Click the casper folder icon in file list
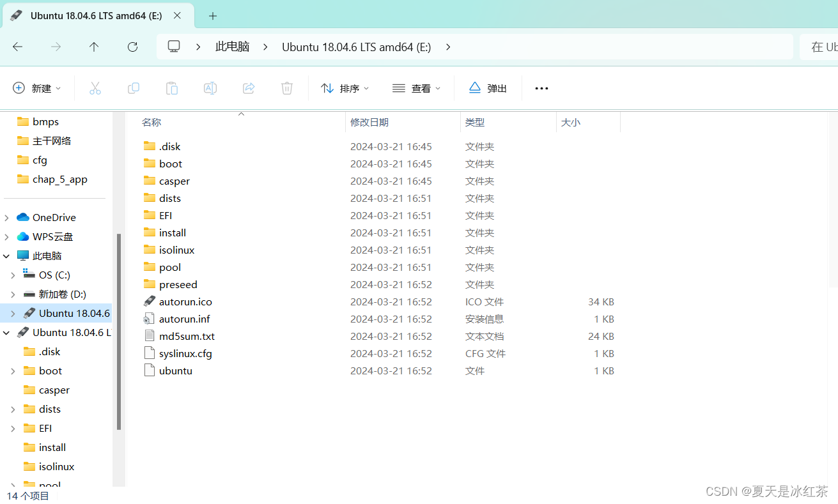 pyautogui.click(x=150, y=181)
